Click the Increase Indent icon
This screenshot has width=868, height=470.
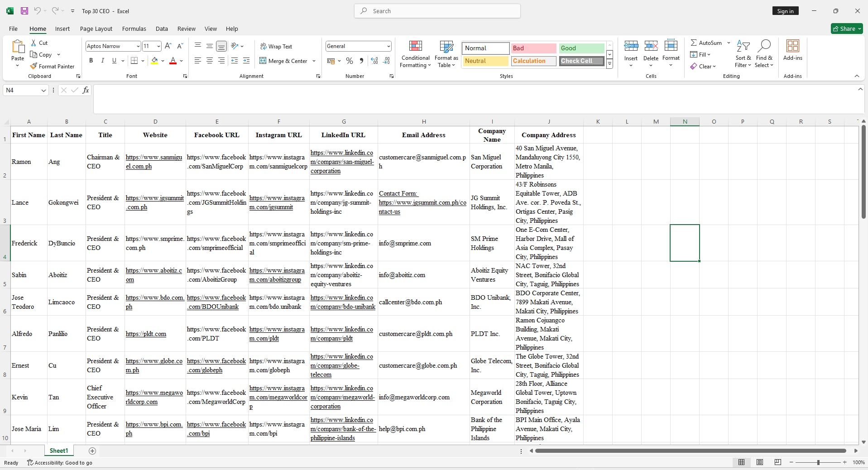click(x=246, y=61)
